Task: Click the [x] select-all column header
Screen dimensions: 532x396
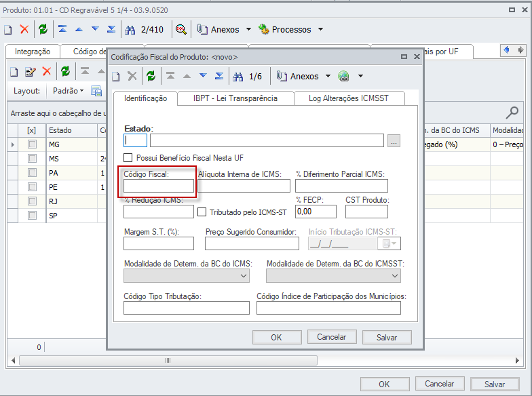Action: [31, 130]
